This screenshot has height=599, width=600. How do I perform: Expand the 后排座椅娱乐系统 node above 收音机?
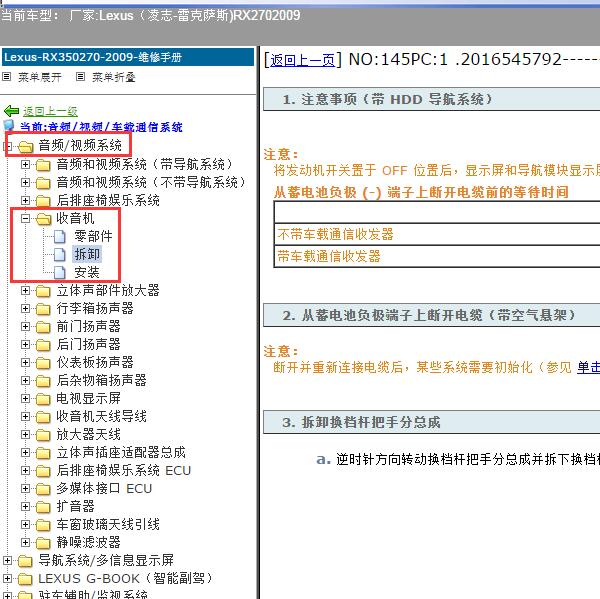point(25,200)
